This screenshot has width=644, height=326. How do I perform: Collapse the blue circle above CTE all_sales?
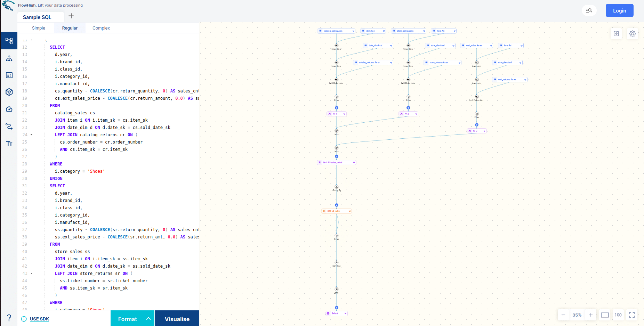pyautogui.click(x=336, y=205)
